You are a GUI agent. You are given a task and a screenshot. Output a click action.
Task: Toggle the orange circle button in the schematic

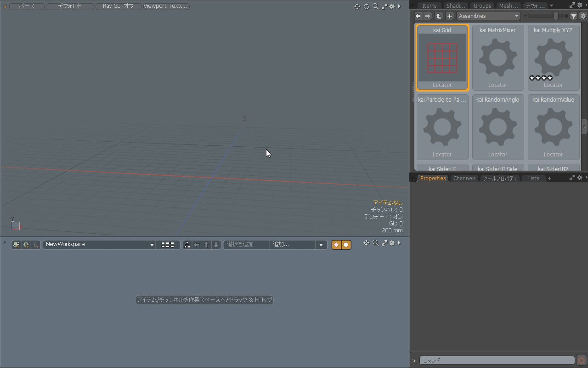click(x=346, y=245)
